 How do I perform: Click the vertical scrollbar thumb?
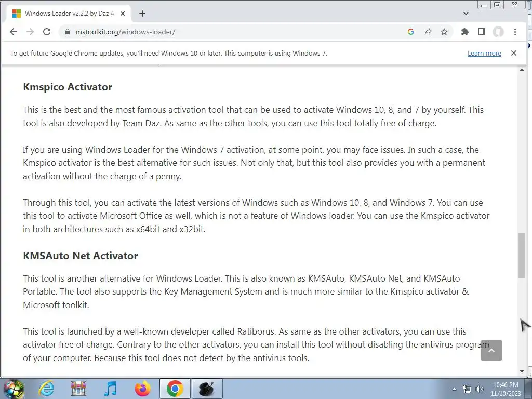coord(522,256)
